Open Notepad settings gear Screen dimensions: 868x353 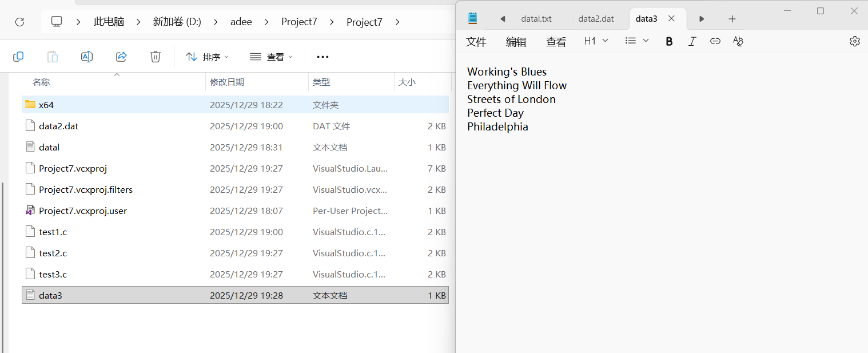click(855, 41)
